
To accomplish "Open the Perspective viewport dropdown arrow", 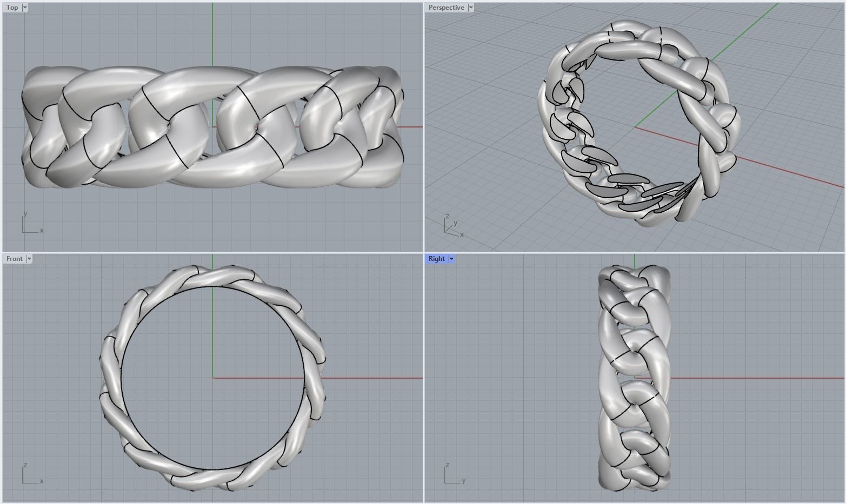I will coord(471,8).
